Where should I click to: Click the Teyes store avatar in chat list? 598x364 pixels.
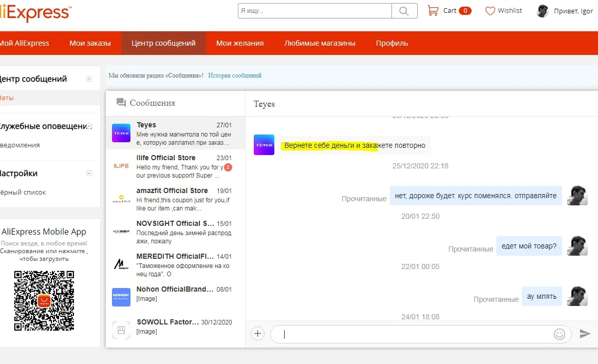tap(121, 133)
